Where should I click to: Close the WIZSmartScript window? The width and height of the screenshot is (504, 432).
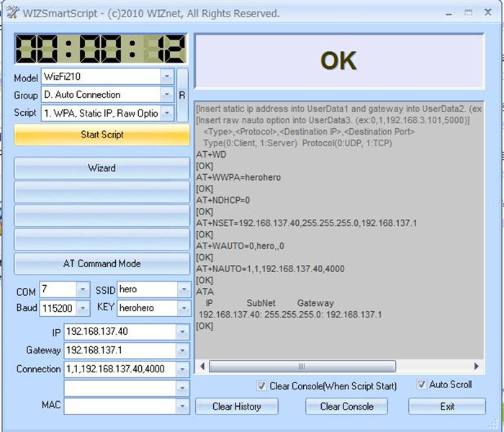[487, 12]
